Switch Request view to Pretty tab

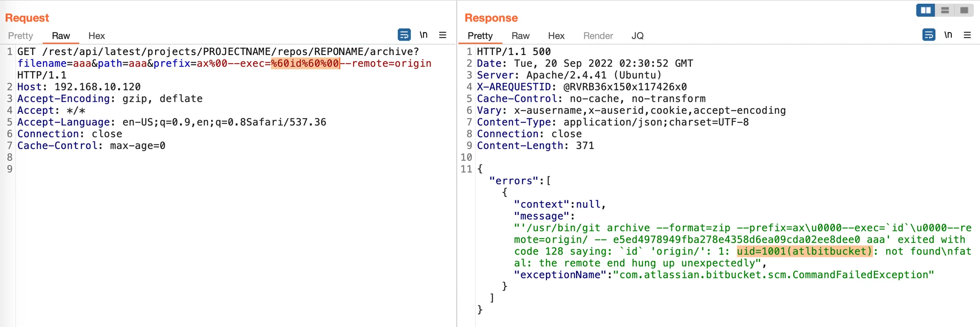point(21,36)
